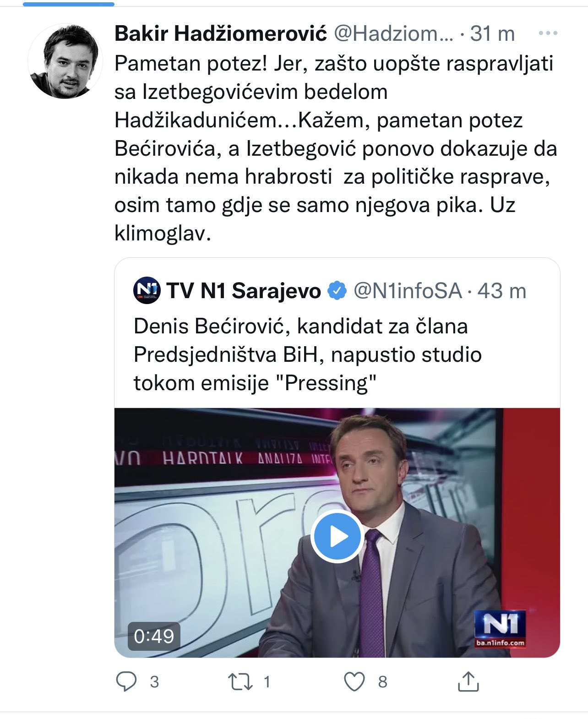Click the 31 m timestamp
This screenshot has width=588, height=719.
pyautogui.click(x=493, y=33)
